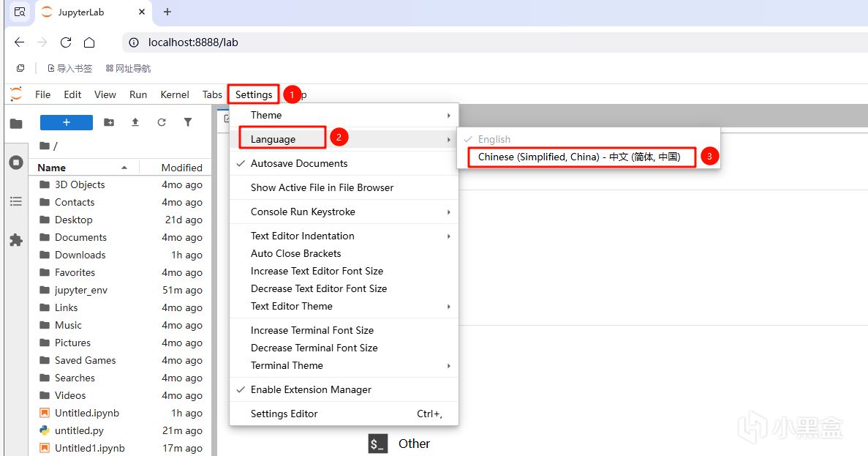Screen dimensions: 868x456
Task: Open the Edit menu
Action: pyautogui.click(x=72, y=94)
